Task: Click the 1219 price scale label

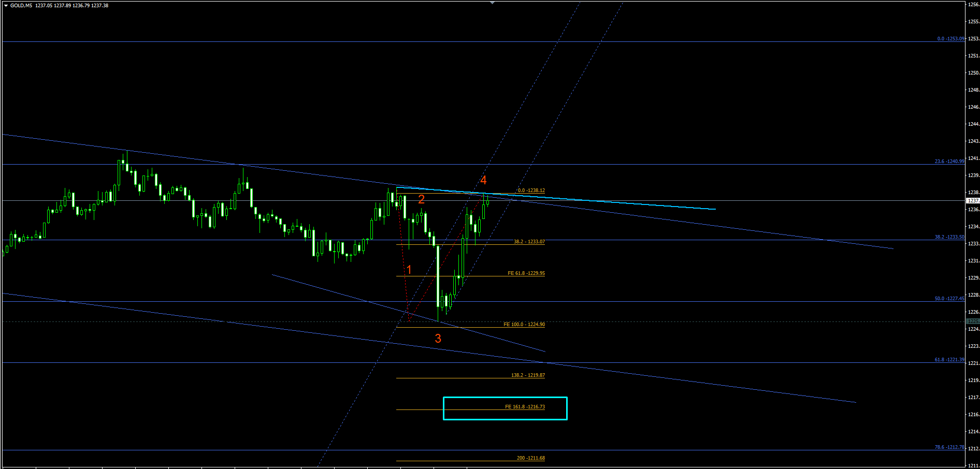Action: coord(974,380)
